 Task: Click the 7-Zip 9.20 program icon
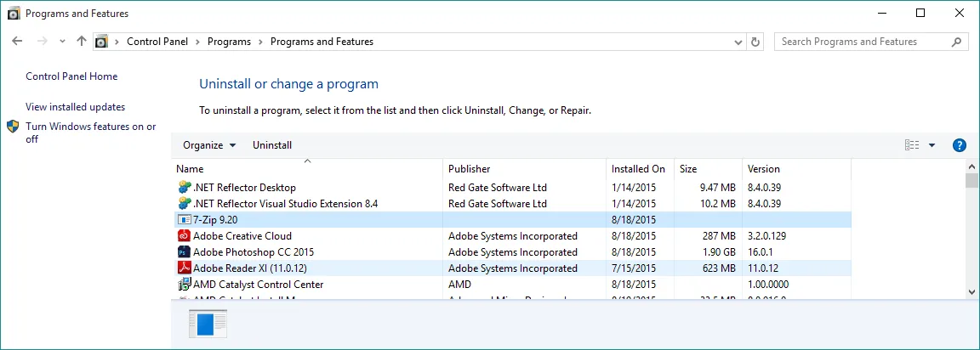[x=184, y=220]
